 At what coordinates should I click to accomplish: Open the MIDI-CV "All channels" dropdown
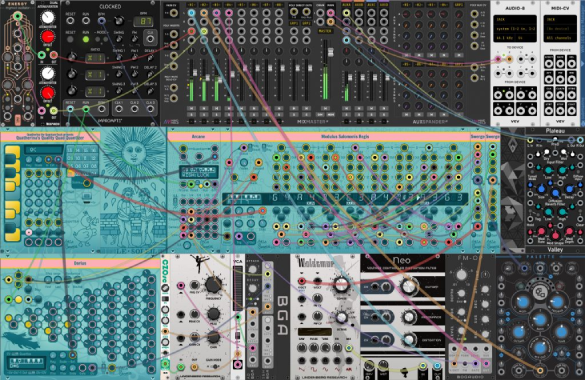coord(560,38)
